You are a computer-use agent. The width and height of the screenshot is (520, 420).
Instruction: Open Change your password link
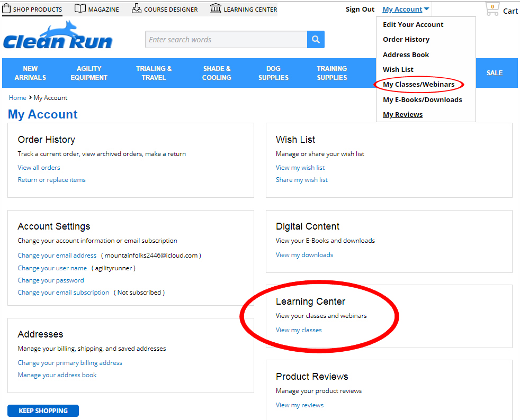(x=51, y=280)
